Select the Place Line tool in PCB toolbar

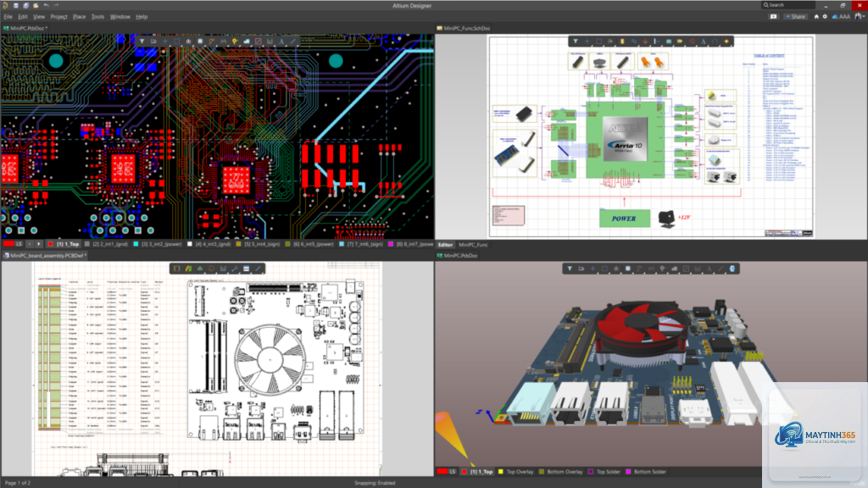(x=292, y=42)
